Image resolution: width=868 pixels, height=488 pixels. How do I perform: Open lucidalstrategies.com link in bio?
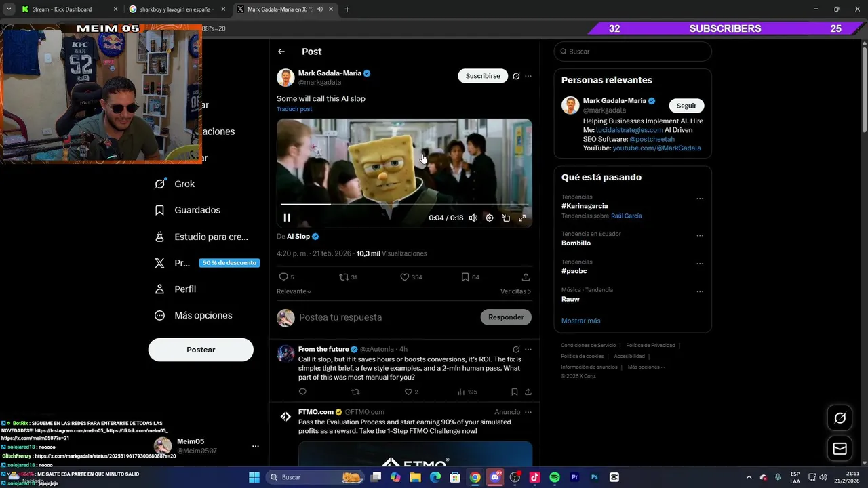(629, 130)
